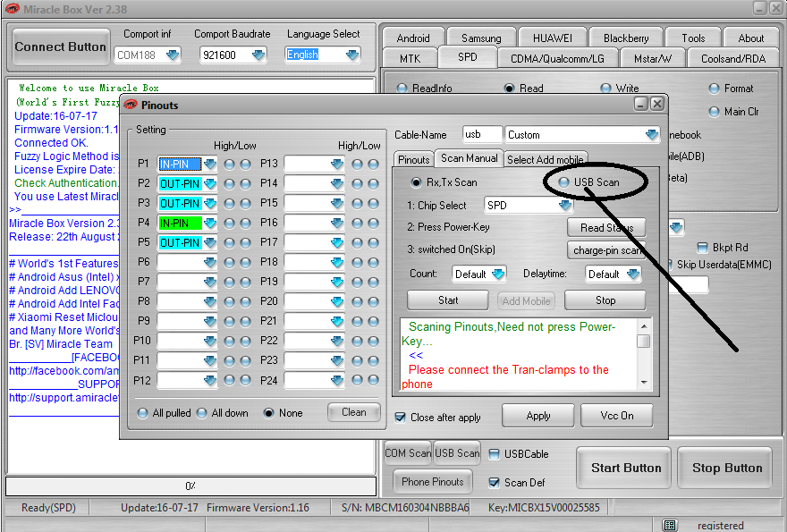This screenshot has height=532, width=787.
Task: Open the P4 IN-PIN dropdown
Action: (x=210, y=223)
